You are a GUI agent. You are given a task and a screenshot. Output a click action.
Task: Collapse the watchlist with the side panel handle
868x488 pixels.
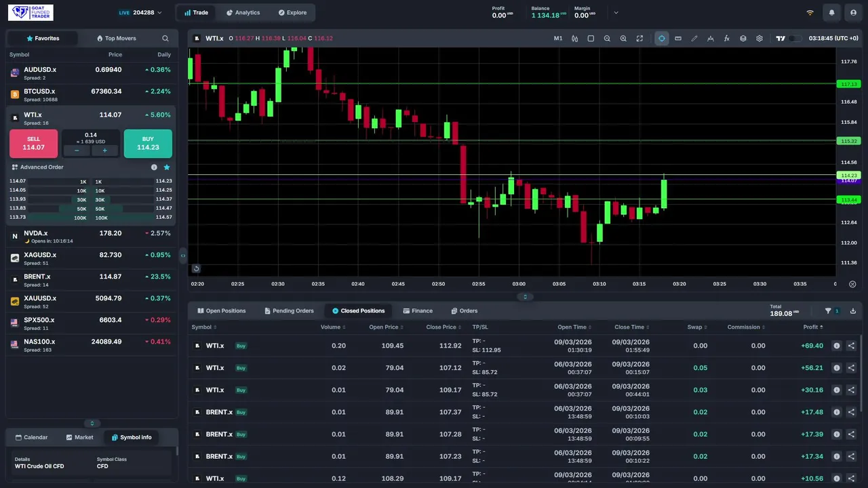point(182,256)
